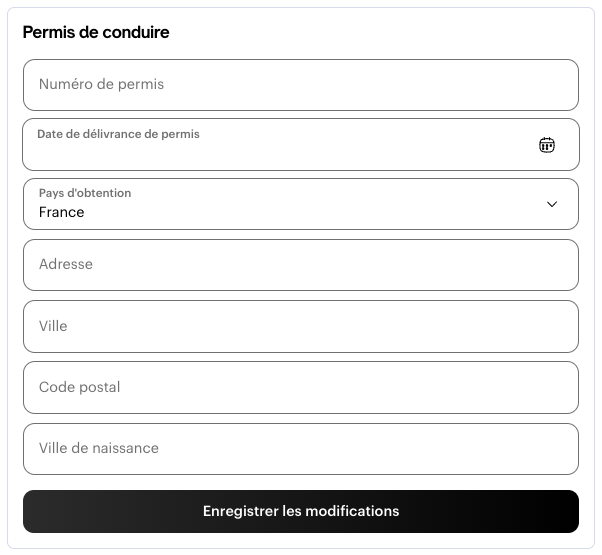The image size is (602, 555).
Task: Open the Pays d'obtention dropdown
Action: pos(301,204)
